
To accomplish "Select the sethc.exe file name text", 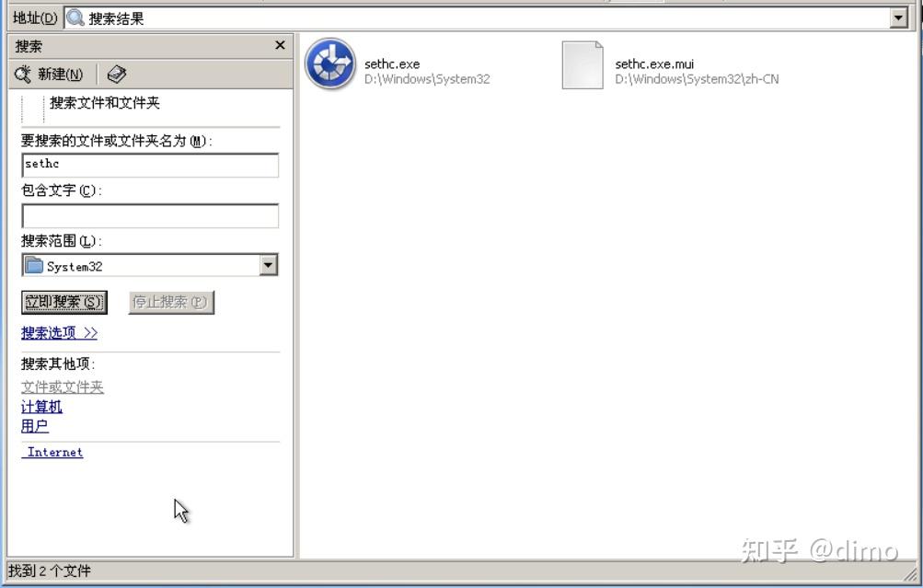I will click(x=392, y=63).
